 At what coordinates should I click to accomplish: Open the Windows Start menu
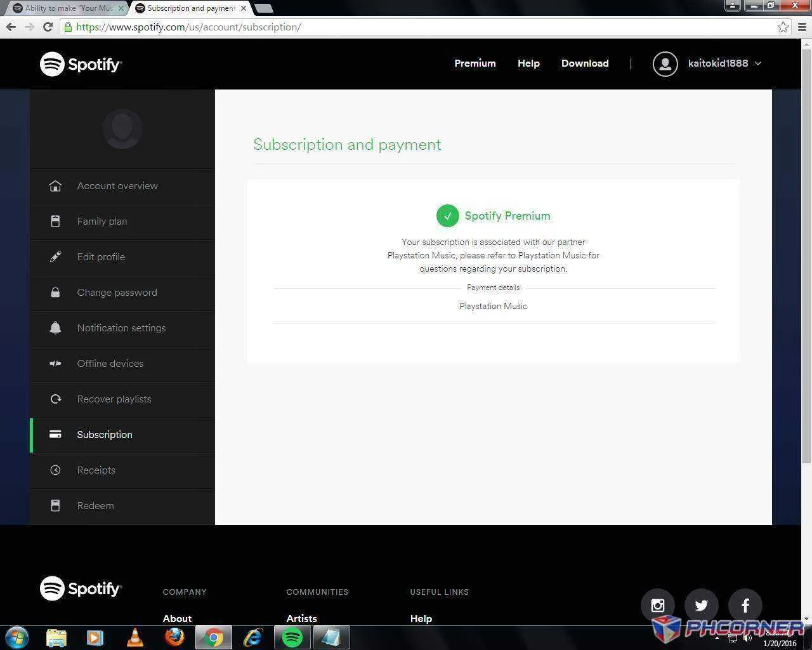pos(17,637)
